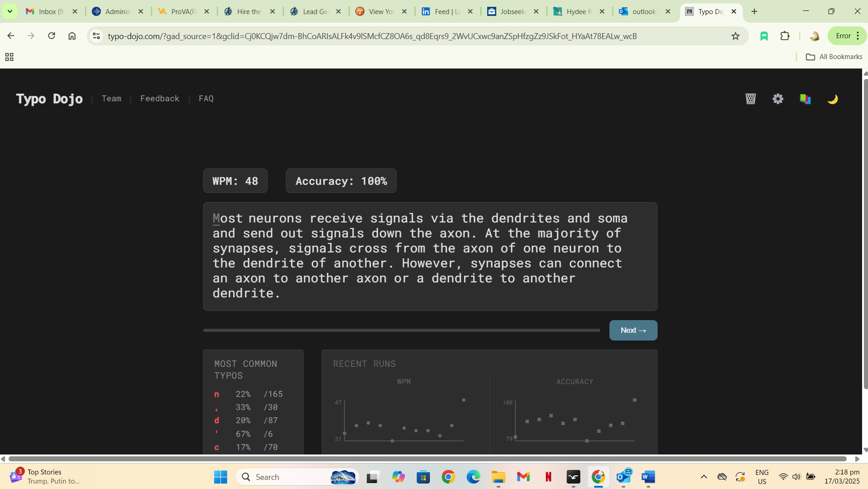The height and width of the screenshot is (489, 868).
Task: View site information icon in address bar
Action: tap(96, 36)
